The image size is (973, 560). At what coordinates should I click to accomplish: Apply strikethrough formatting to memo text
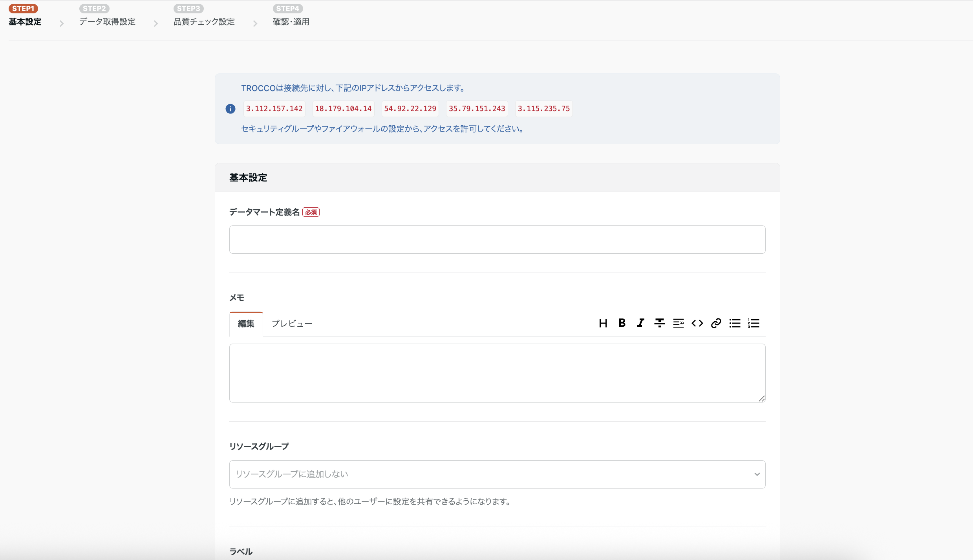pos(660,323)
